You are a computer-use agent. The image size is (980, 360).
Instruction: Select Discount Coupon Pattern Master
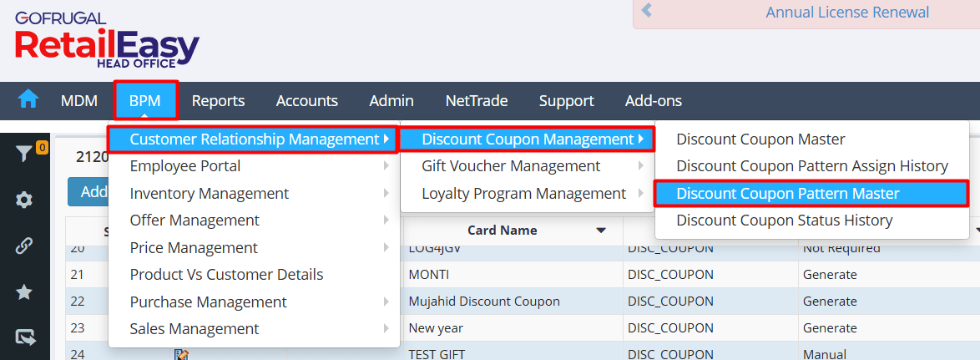coord(812,194)
